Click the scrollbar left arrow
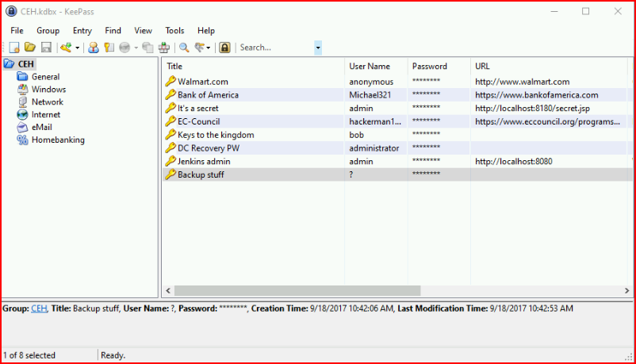This screenshot has width=636, height=364. pyautogui.click(x=168, y=290)
